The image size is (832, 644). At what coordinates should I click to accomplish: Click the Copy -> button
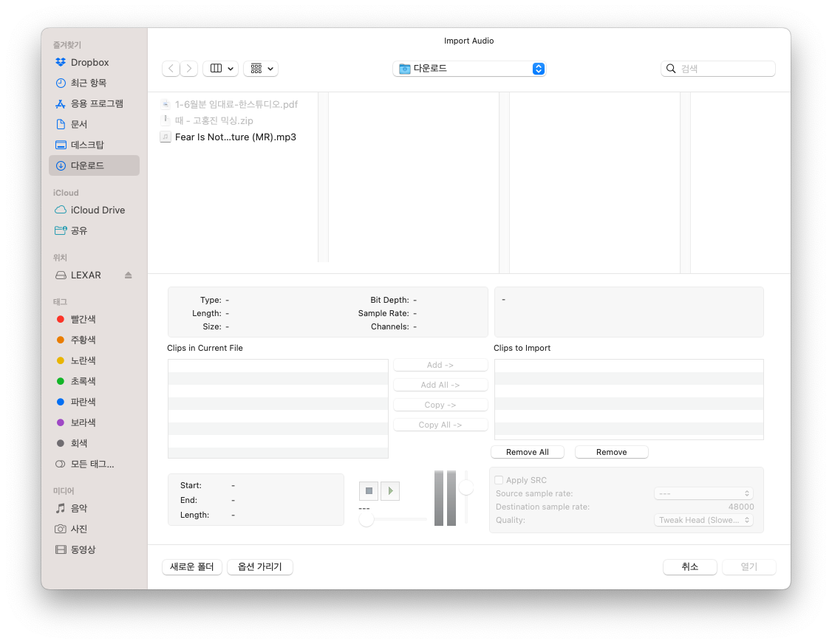coord(440,405)
